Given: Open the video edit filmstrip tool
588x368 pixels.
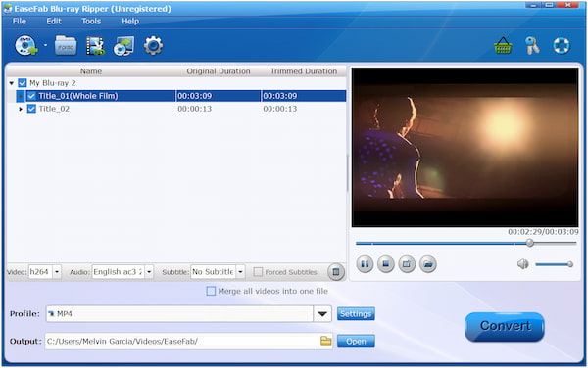Looking at the screenshot, I should click(x=95, y=46).
